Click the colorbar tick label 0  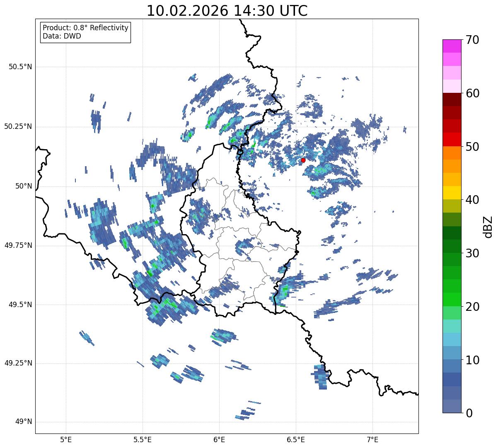pos(469,413)
